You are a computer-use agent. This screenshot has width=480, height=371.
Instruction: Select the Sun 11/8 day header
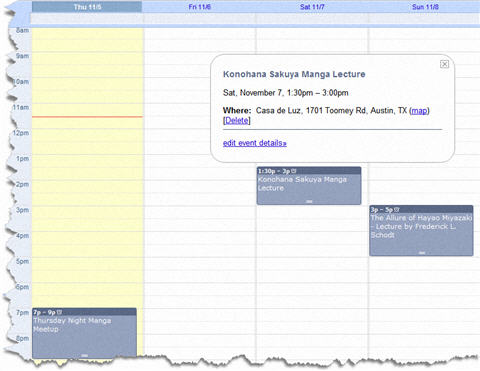(425, 7)
